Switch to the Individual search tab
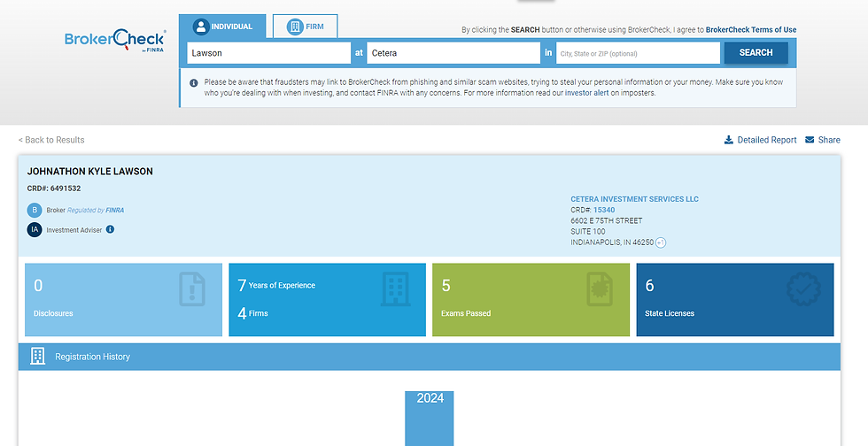 [x=222, y=26]
